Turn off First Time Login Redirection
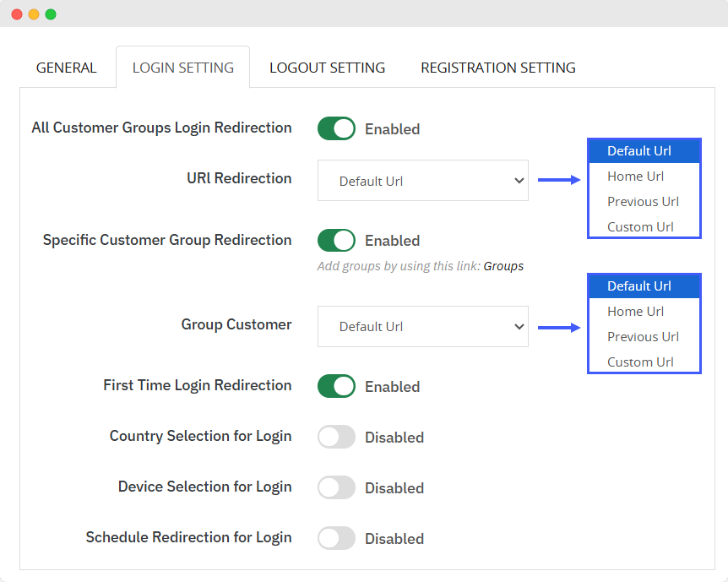728x582 pixels. [x=336, y=386]
